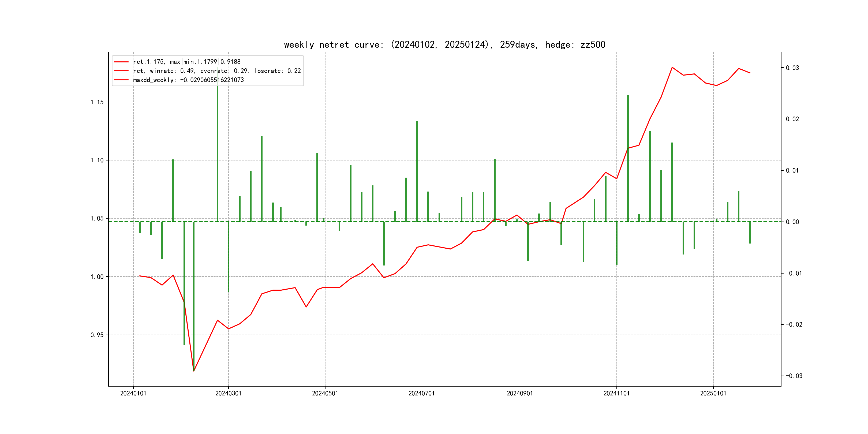Click the red curve's lowest point

pyautogui.click(x=194, y=371)
